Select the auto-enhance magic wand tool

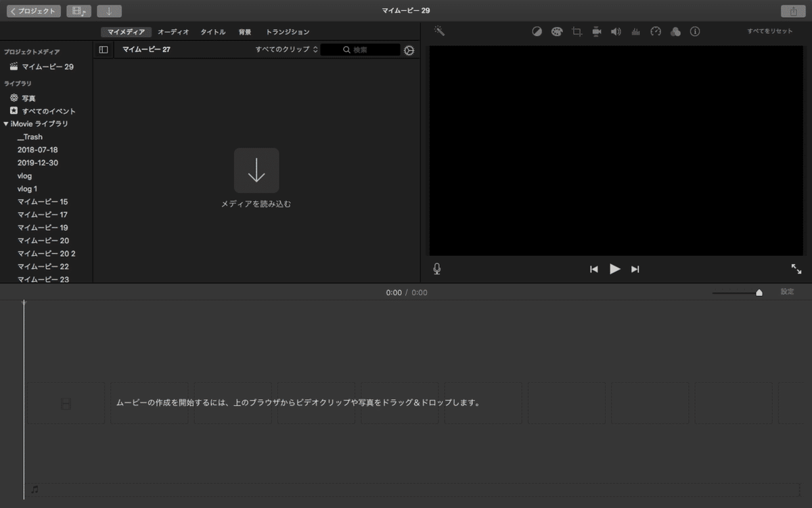tap(438, 31)
